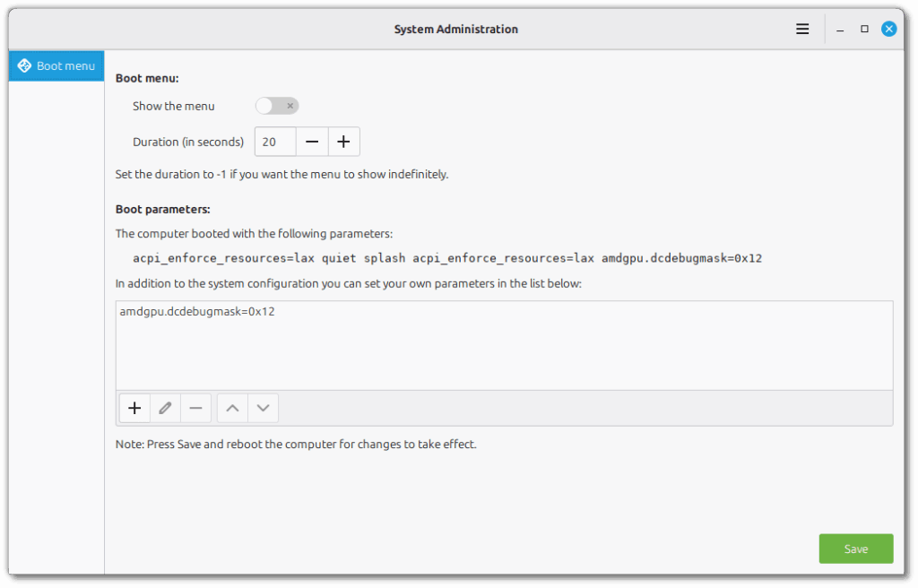
Task: Save the boot configuration
Action: [855, 548]
